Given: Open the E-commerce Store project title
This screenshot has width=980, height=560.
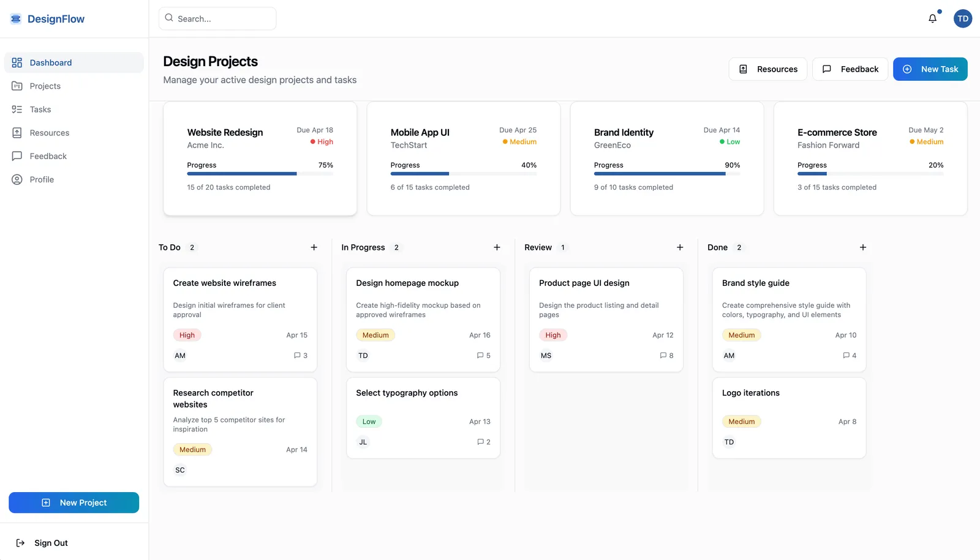Looking at the screenshot, I should point(837,132).
